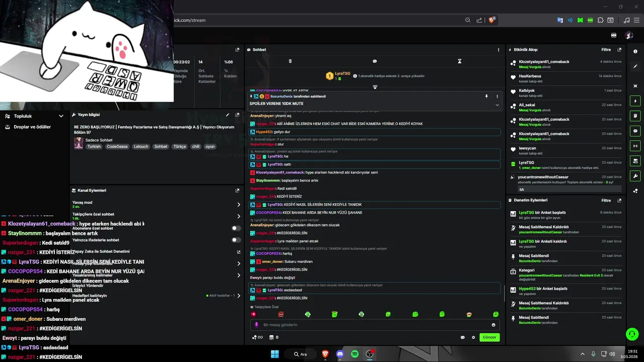Open Sohbet panel three-dot menu

pos(499,50)
